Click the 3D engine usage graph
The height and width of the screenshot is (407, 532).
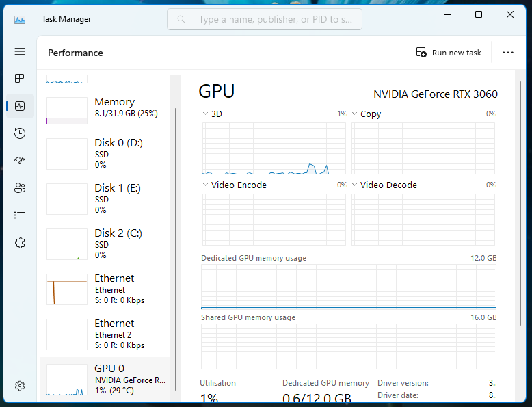(274, 148)
